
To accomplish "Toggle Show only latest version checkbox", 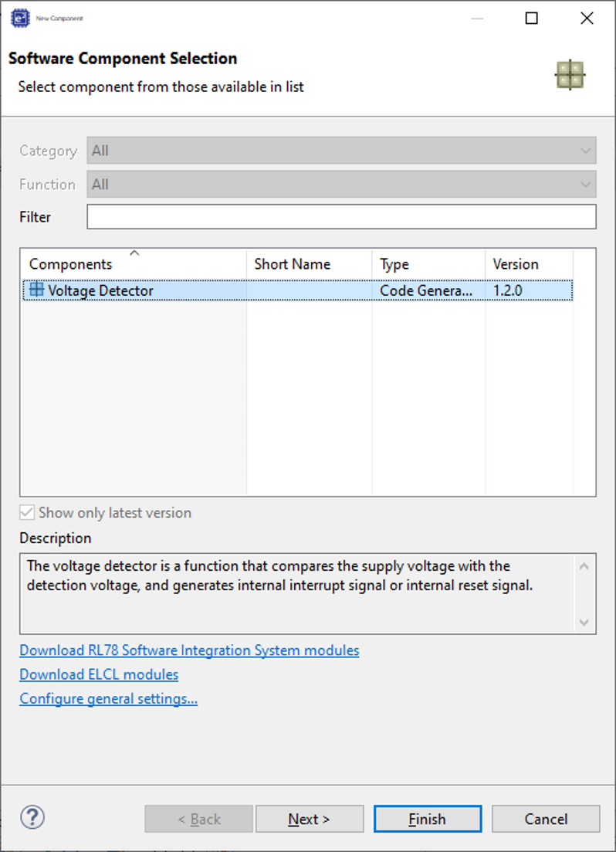I will (x=27, y=512).
